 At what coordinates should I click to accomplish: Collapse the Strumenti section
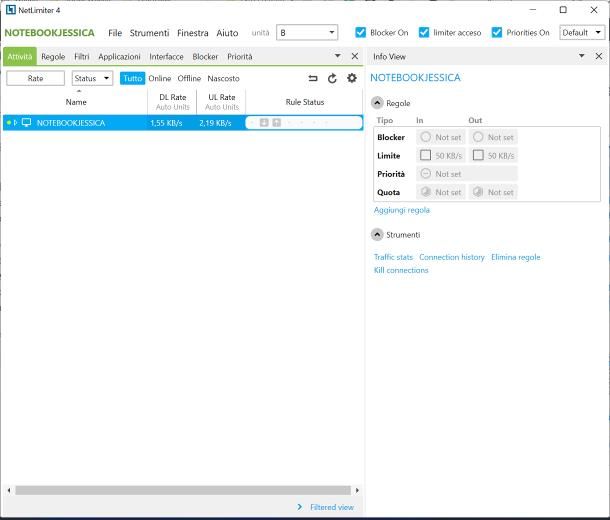click(x=377, y=235)
